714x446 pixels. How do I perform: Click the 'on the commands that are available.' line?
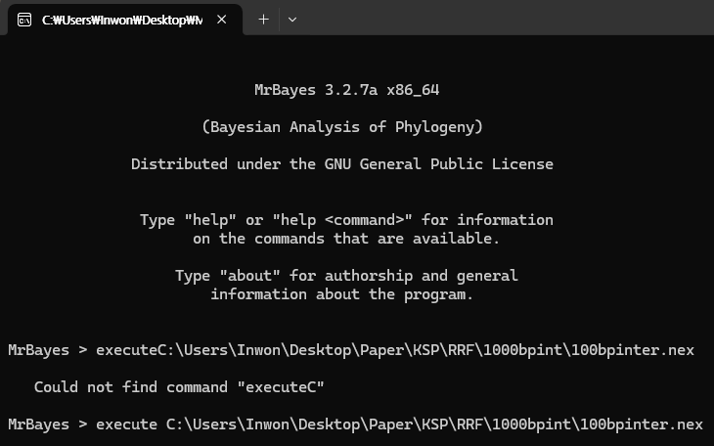(346, 239)
